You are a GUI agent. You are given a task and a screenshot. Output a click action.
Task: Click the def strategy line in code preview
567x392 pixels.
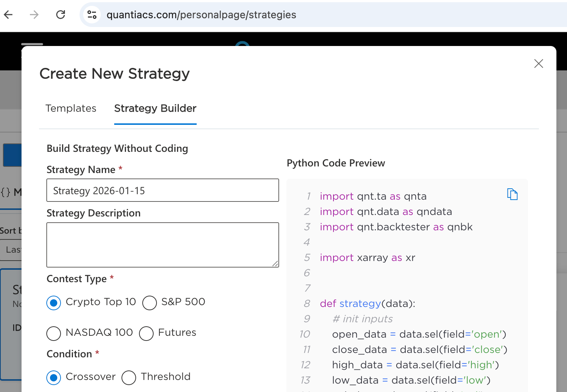[367, 304]
